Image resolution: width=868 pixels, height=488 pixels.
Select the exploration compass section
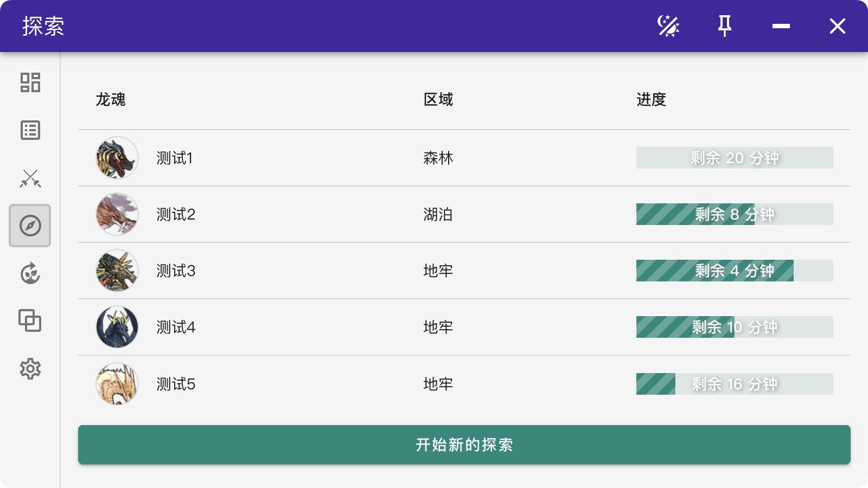click(30, 226)
